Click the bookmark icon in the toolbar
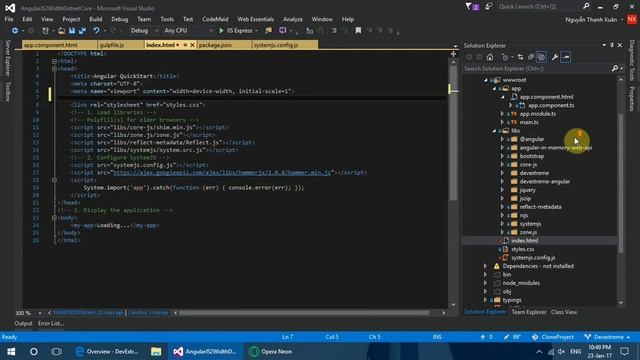The image size is (640, 360). pos(358,31)
